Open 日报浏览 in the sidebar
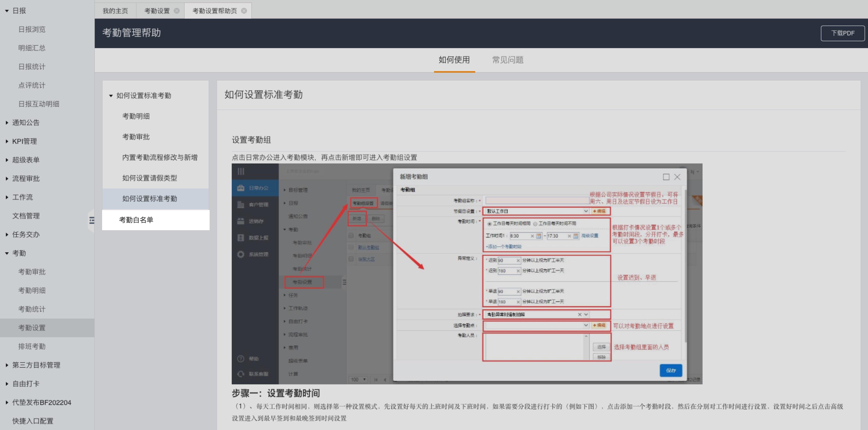 pos(32,29)
